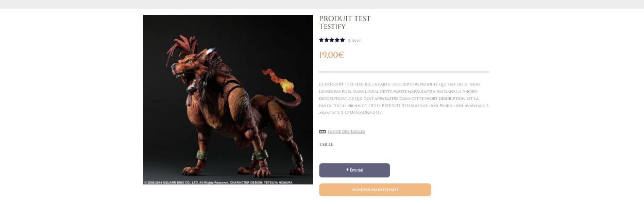Viewport: 644px width, 204px height.
Task: Click the Taille option label
Action: click(326, 145)
